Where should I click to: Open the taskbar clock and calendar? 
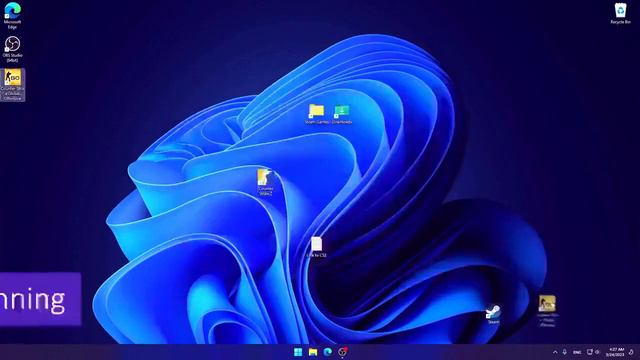coord(616,352)
